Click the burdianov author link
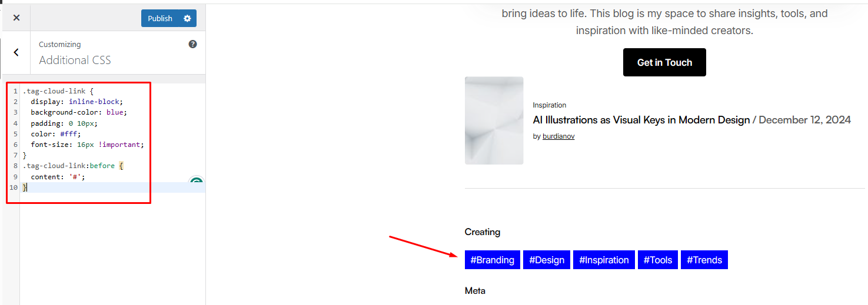This screenshot has height=305, width=868. 558,136
